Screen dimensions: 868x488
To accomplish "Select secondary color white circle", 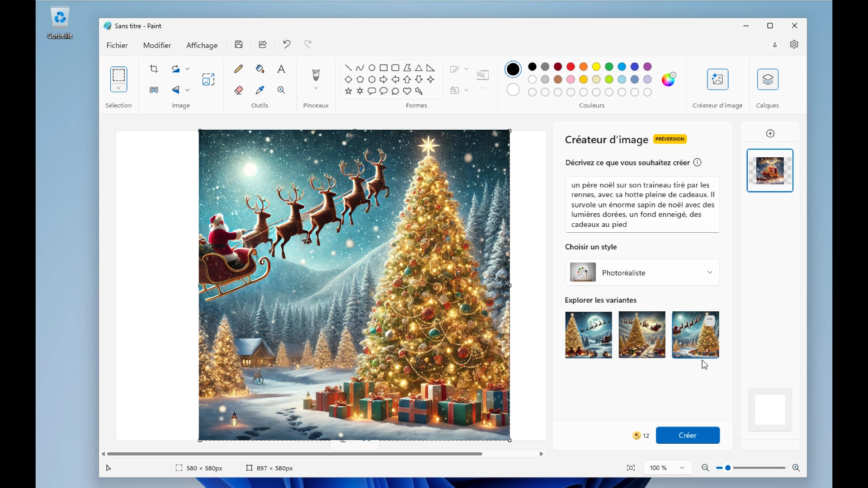I will (x=513, y=90).
